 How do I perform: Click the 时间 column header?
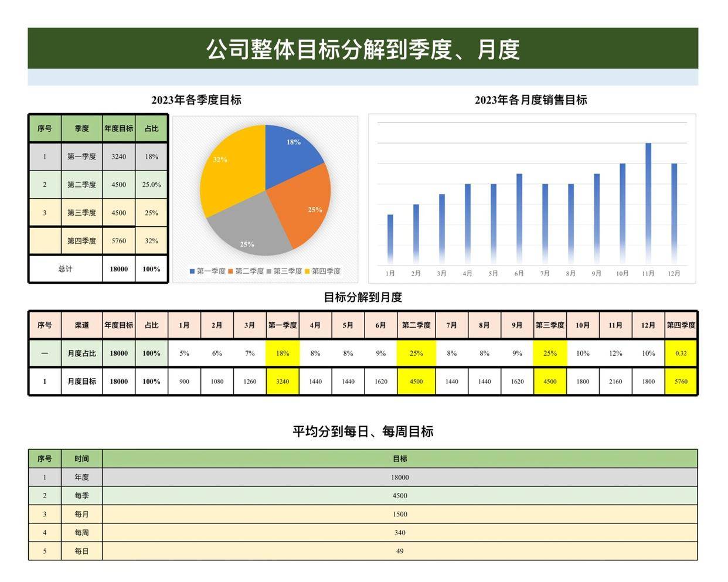81,459
